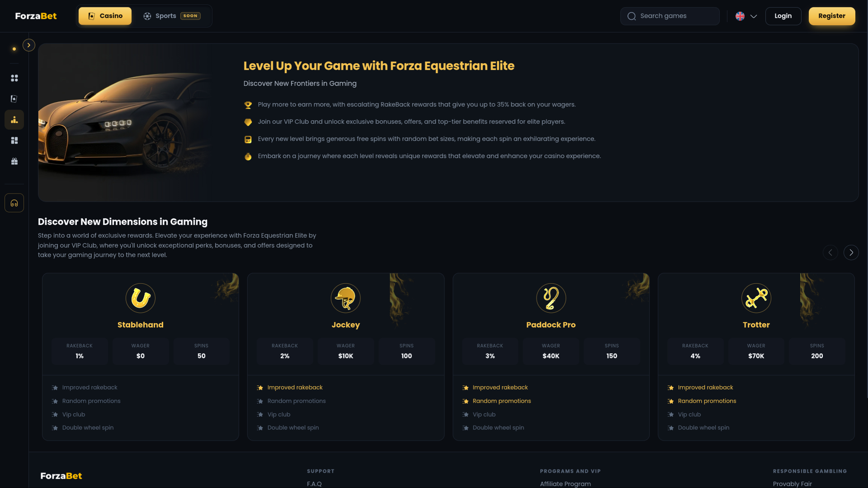868x488 pixels.
Task: Open the four-dot lobby sidebar icon
Action: [x=14, y=78]
